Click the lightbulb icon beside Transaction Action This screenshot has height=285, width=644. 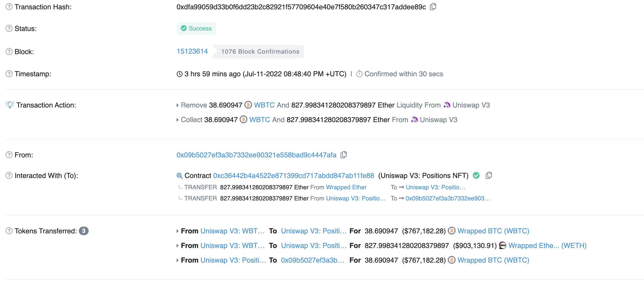(10, 105)
